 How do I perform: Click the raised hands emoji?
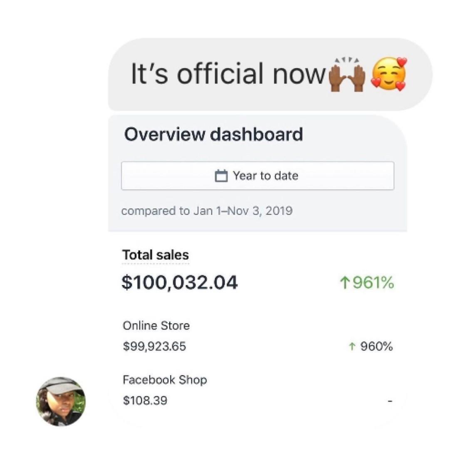tap(347, 75)
